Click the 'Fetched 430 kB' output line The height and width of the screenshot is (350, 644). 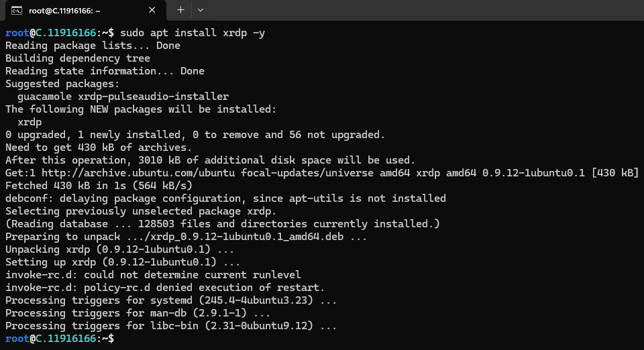99,186
